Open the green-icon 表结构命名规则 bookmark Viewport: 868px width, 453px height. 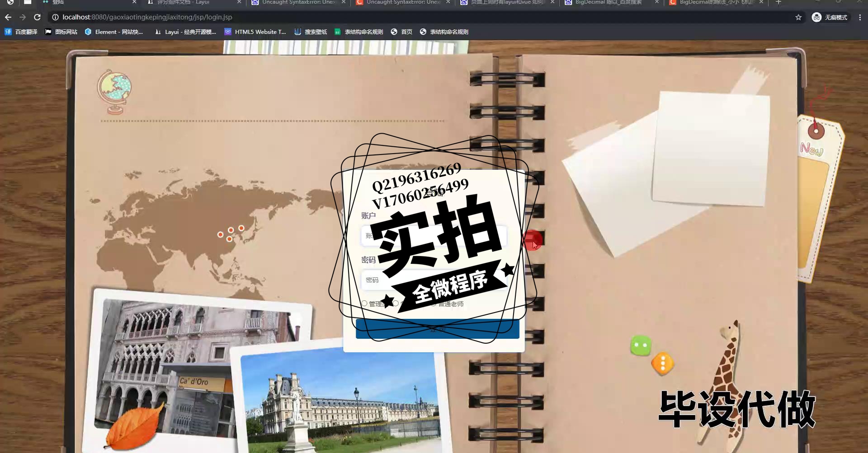(359, 32)
